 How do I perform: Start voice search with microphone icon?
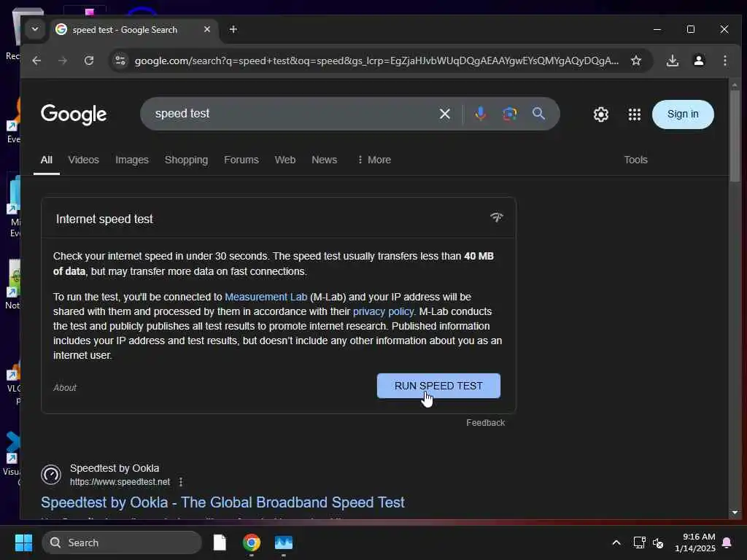[x=480, y=114]
